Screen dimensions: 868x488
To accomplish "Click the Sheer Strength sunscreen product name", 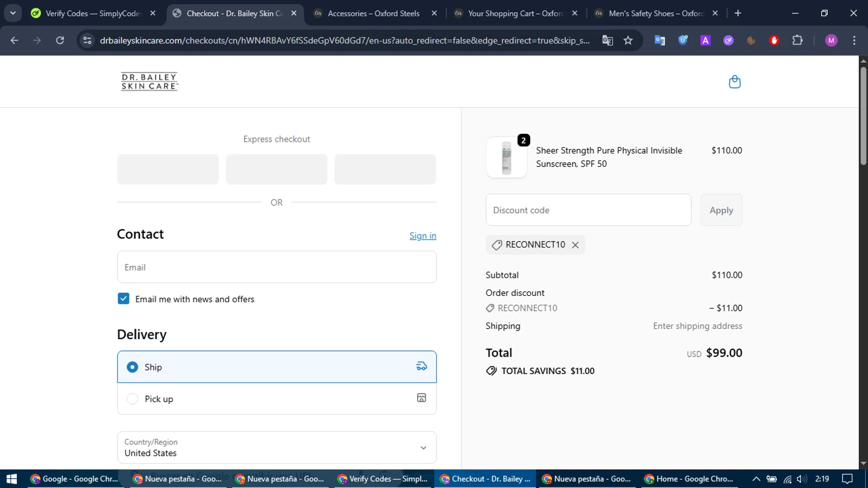I will (x=609, y=157).
